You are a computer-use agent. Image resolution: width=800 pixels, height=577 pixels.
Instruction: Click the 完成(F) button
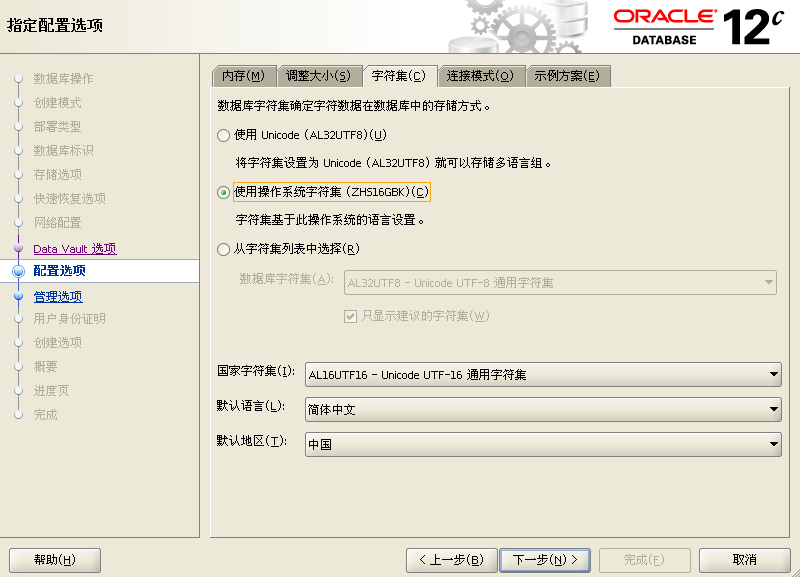pyautogui.click(x=644, y=560)
